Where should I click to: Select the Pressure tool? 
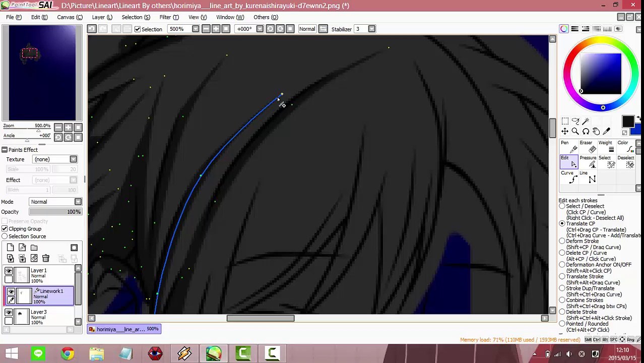click(588, 162)
